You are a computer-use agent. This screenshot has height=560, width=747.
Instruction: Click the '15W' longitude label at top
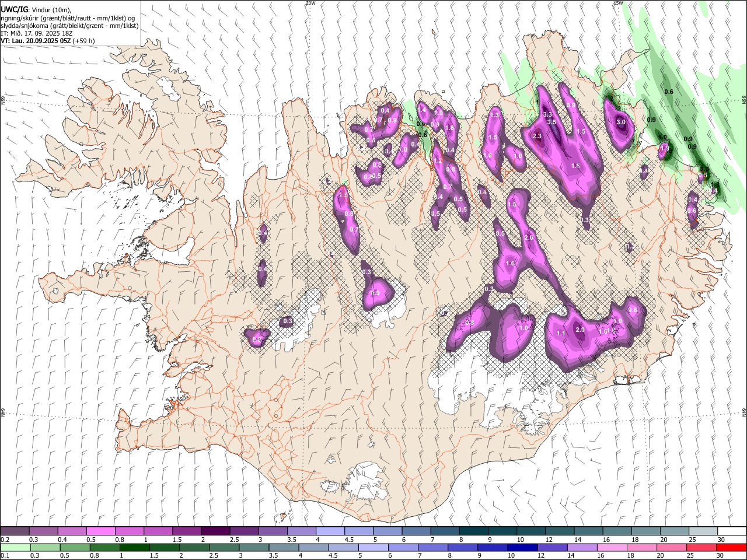pyautogui.click(x=618, y=3)
